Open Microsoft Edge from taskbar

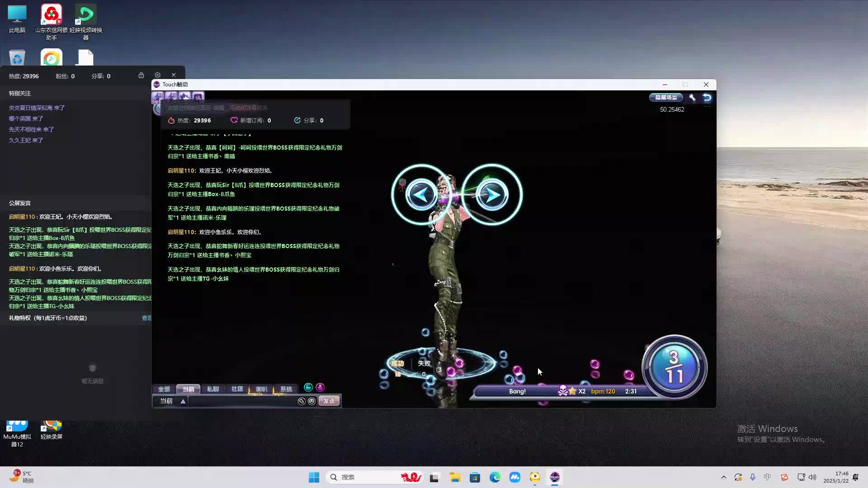pos(495,477)
